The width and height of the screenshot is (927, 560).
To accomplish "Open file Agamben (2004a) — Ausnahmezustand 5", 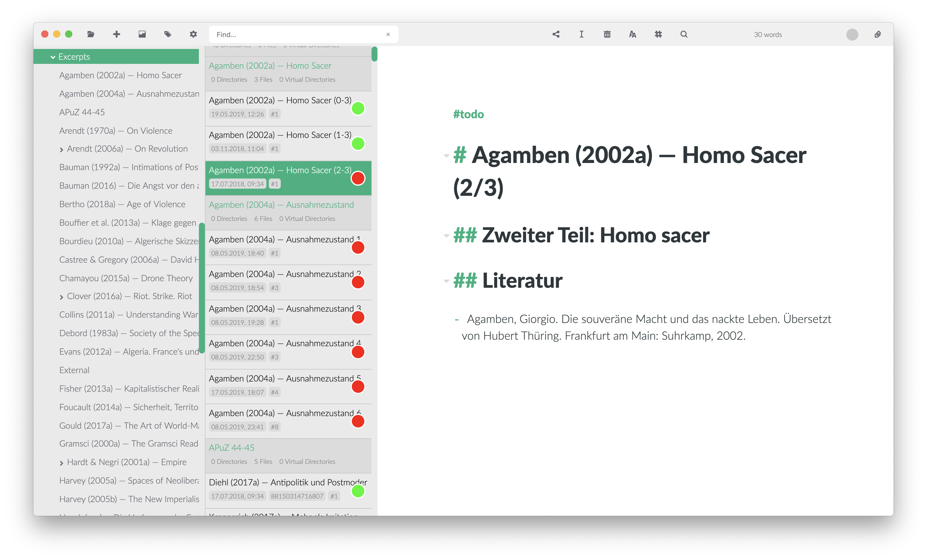I will tap(288, 387).
